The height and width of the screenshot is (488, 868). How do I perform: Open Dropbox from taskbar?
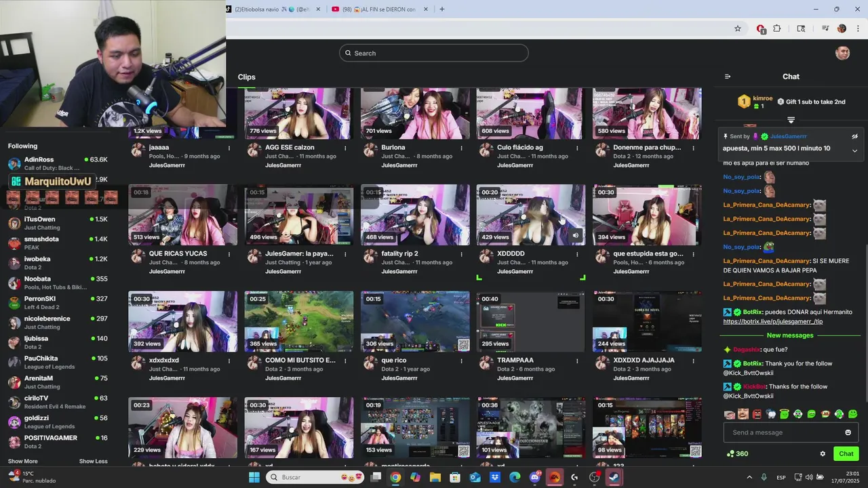coord(495,477)
